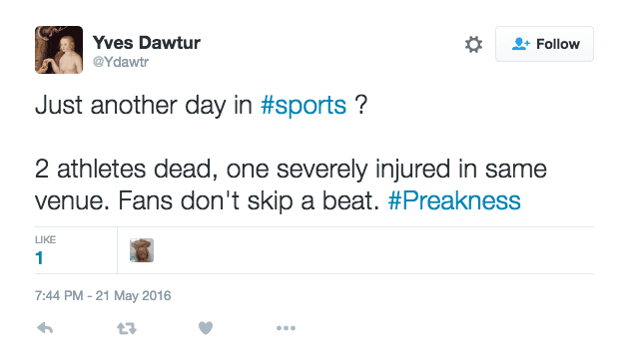Open the 7:44 PM - 21 May 2016 timestamp
The image size is (628, 364).
103,295
